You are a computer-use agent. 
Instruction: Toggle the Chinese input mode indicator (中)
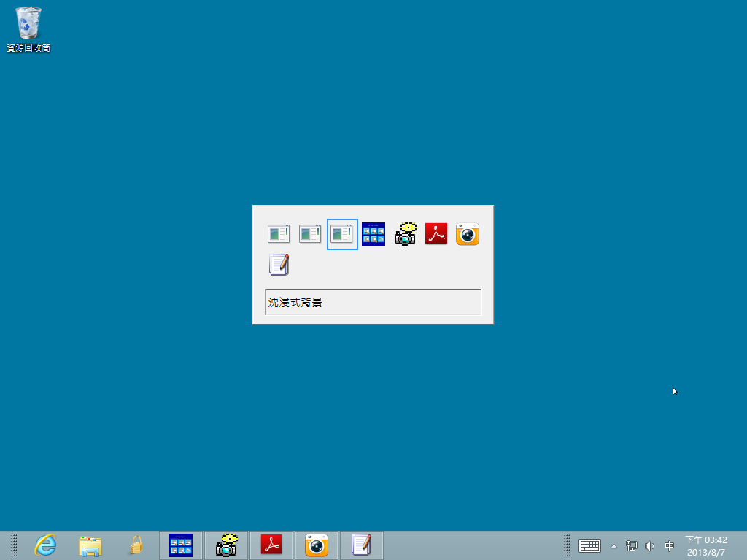(x=668, y=545)
